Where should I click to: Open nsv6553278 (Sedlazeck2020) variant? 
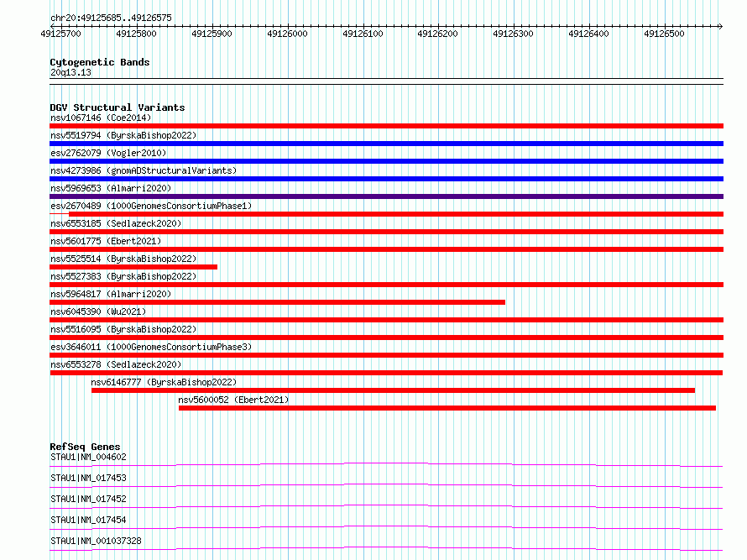[116, 364]
